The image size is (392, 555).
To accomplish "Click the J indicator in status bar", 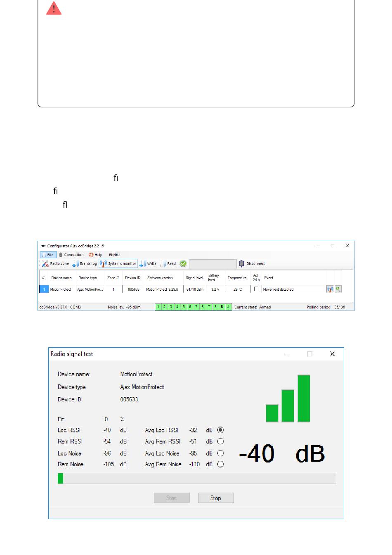I will (228, 307).
